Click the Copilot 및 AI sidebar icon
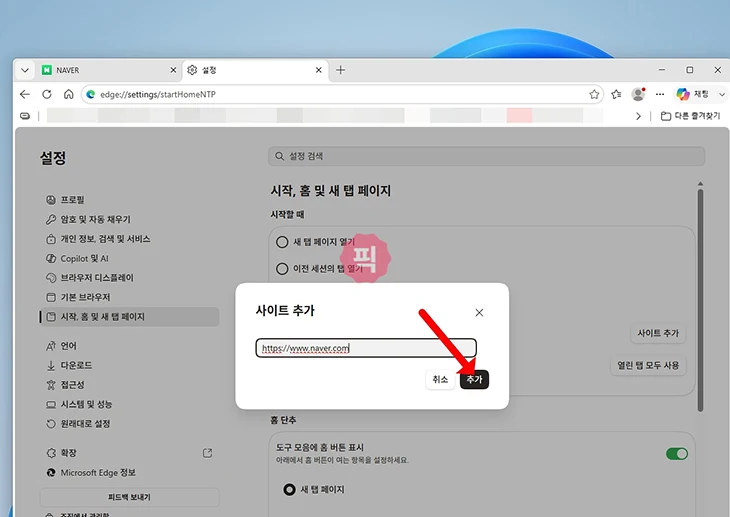Image resolution: width=730 pixels, height=517 pixels. click(51, 258)
